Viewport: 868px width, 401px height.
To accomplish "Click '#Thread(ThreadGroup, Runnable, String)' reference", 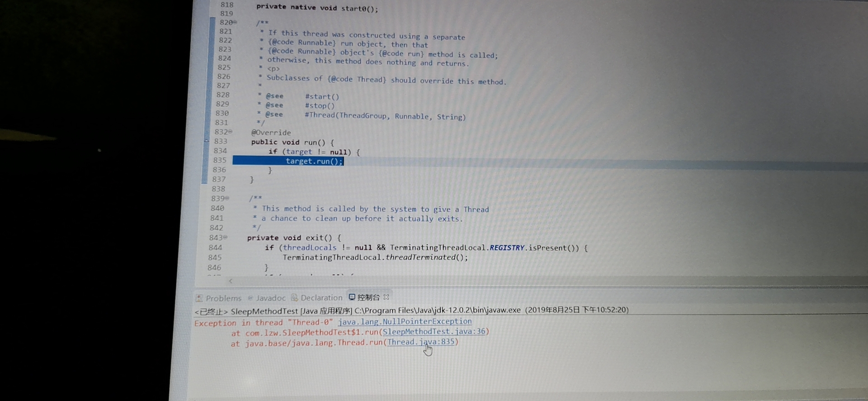I will pyautogui.click(x=385, y=116).
